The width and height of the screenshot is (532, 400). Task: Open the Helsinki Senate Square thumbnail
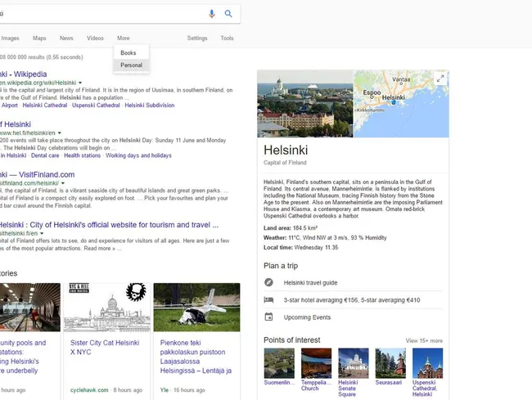pyautogui.click(x=354, y=363)
